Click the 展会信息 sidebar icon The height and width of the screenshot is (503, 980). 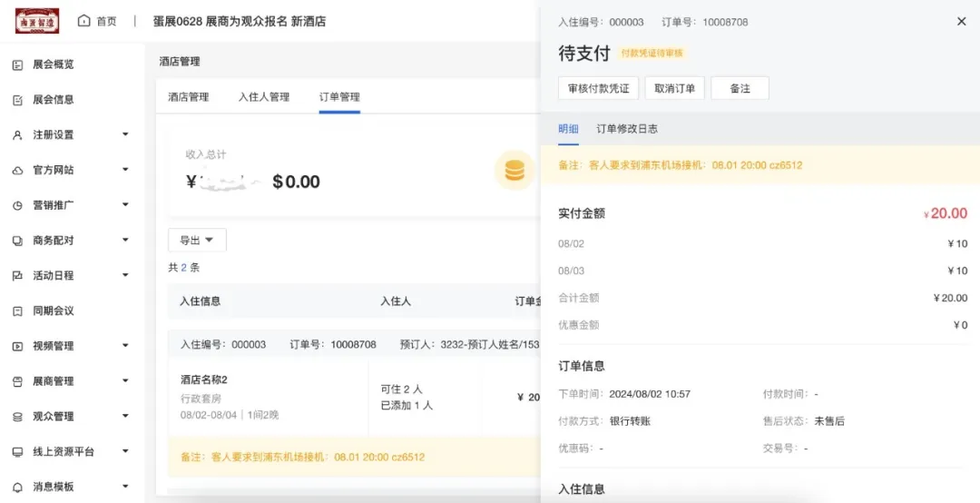click(x=17, y=100)
